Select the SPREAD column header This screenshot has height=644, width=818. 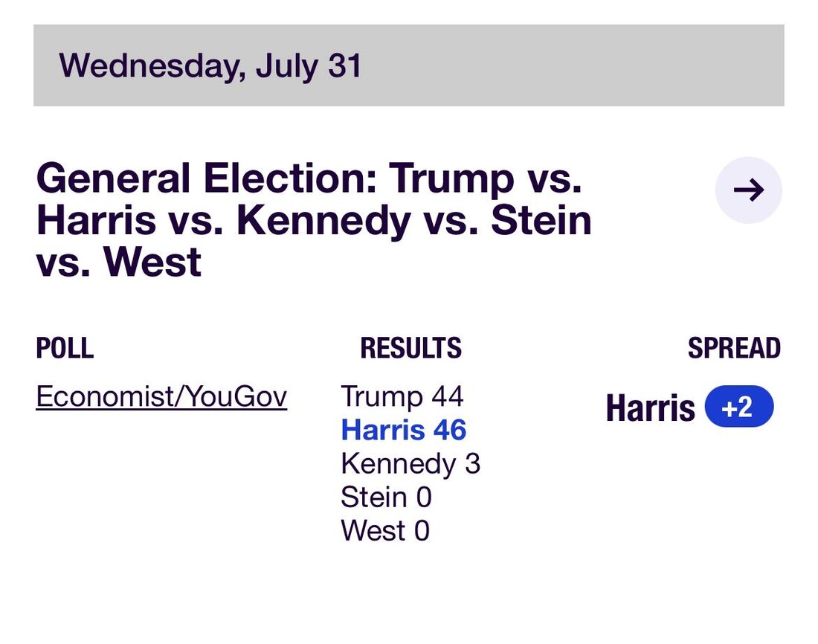(x=734, y=348)
